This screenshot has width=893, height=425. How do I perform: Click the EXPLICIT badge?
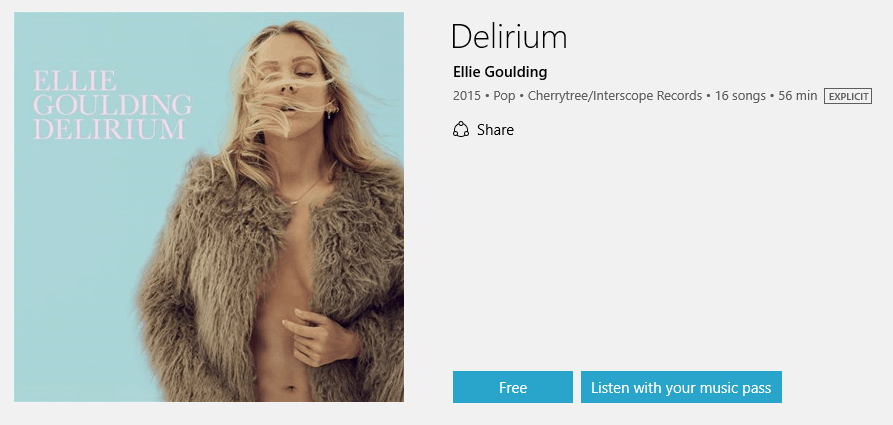click(x=848, y=96)
